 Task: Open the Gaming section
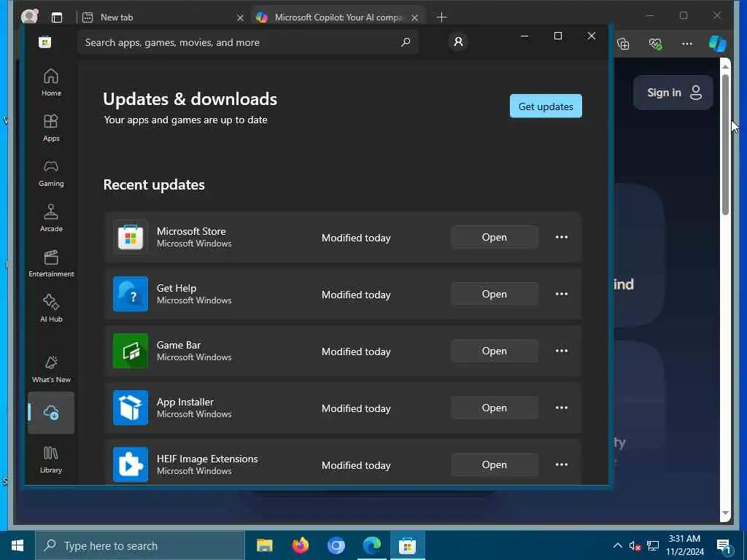click(x=51, y=174)
